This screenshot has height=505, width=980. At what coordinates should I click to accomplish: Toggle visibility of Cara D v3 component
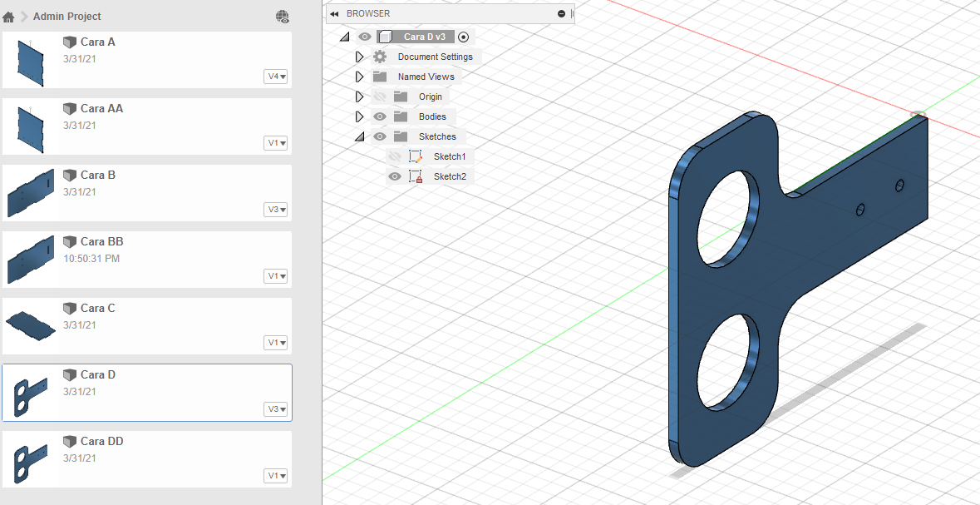point(365,37)
